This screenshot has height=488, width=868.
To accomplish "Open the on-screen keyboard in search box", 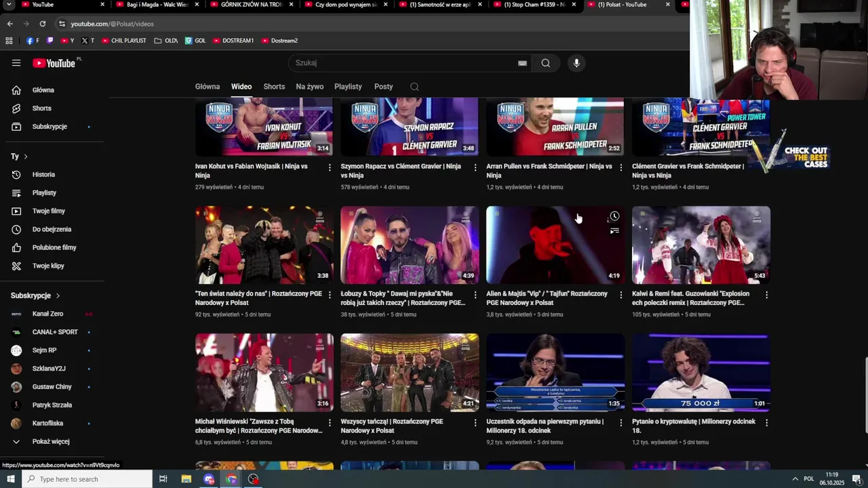I will [x=522, y=63].
